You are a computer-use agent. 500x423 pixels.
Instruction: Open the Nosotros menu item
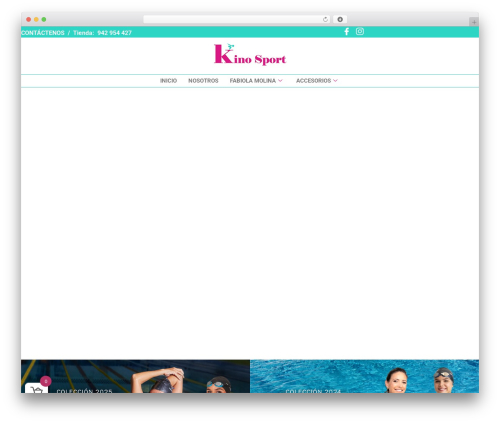coord(203,81)
